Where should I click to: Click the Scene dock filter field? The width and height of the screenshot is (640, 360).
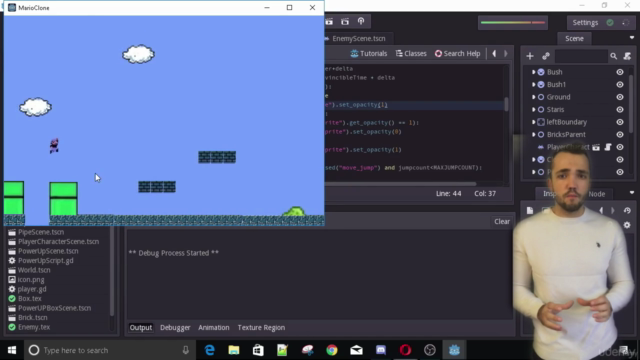581,56
